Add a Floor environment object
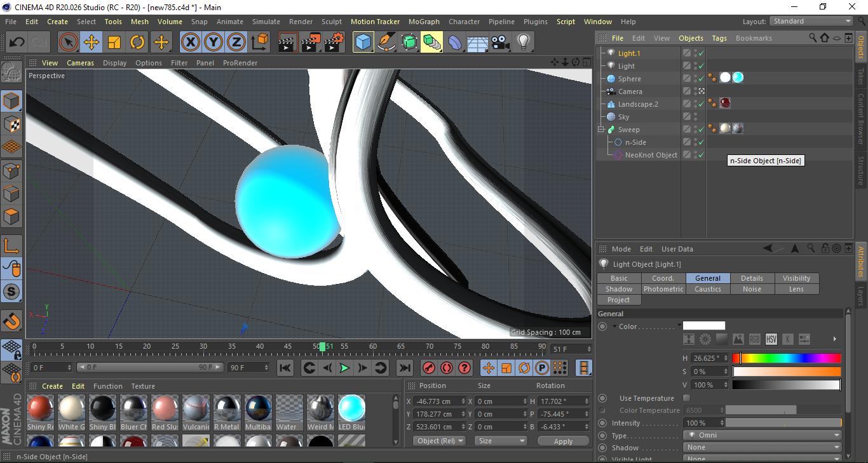The width and height of the screenshot is (868, 463). click(478, 43)
